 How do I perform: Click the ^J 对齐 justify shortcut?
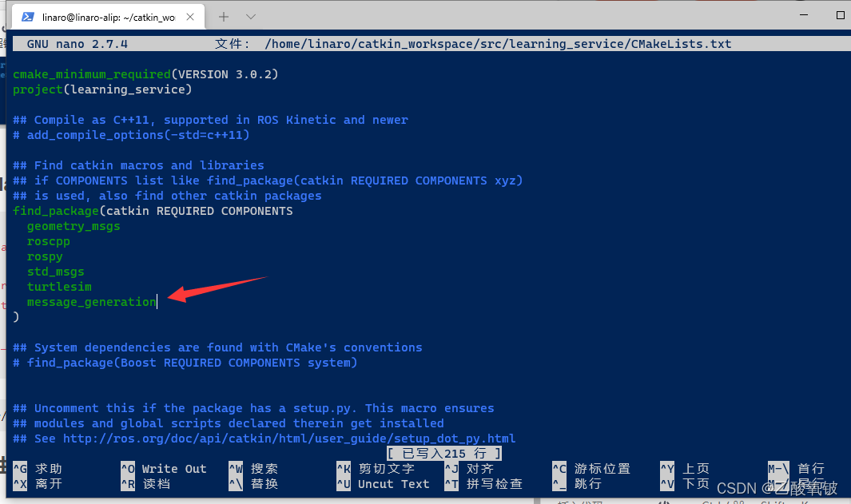[x=469, y=468]
